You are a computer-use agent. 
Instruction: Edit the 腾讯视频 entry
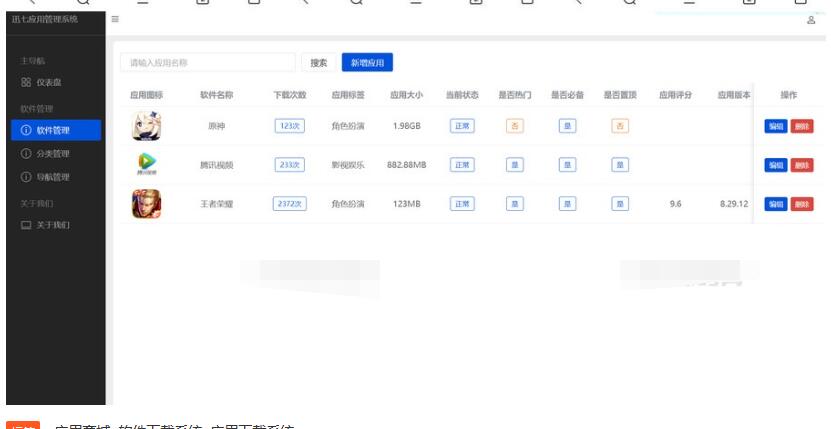775,165
